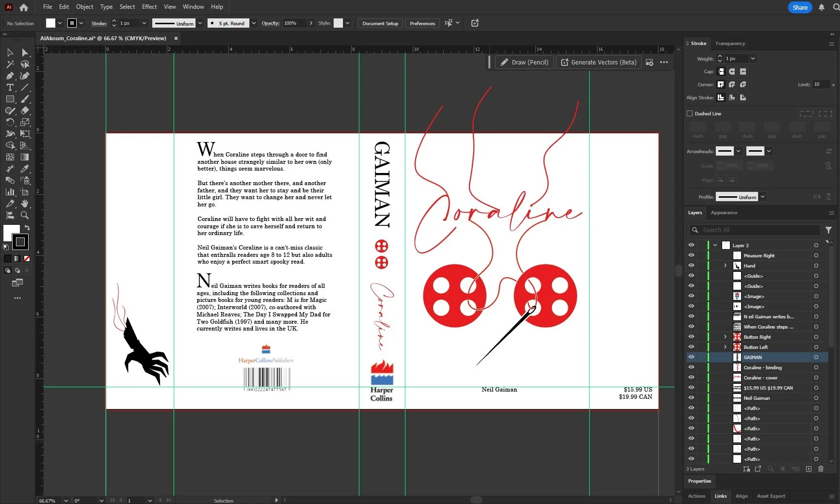Select the Selection tool arrow
Screen dimensions: 840x504
point(10,52)
